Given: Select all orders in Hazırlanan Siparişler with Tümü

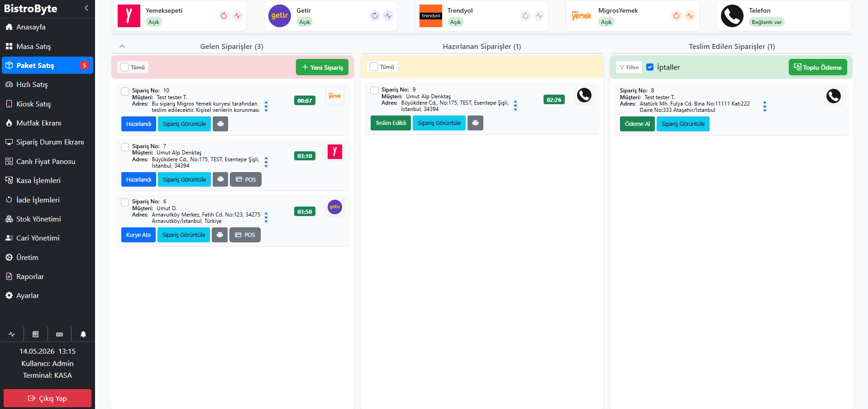Looking at the screenshot, I should 374,67.
